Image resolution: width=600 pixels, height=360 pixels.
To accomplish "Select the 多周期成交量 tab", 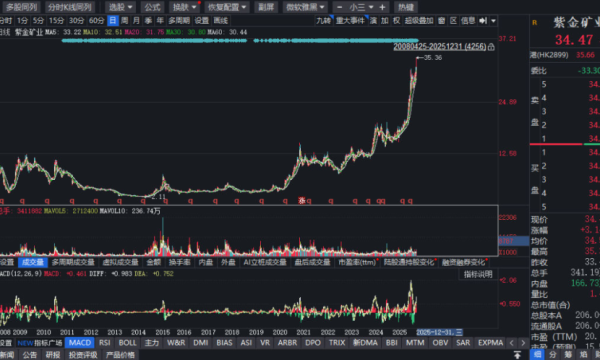I will [73, 262].
